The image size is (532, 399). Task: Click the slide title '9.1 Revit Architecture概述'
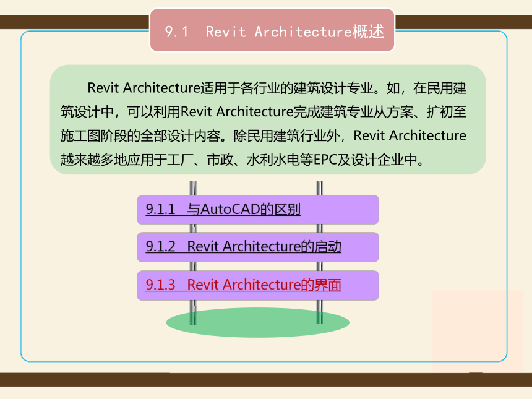(x=274, y=32)
